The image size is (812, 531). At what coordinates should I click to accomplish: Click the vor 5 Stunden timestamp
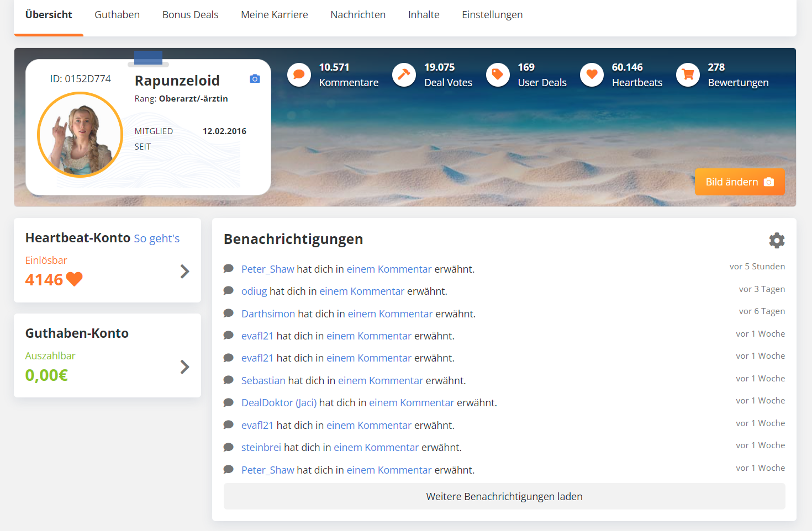tap(757, 267)
